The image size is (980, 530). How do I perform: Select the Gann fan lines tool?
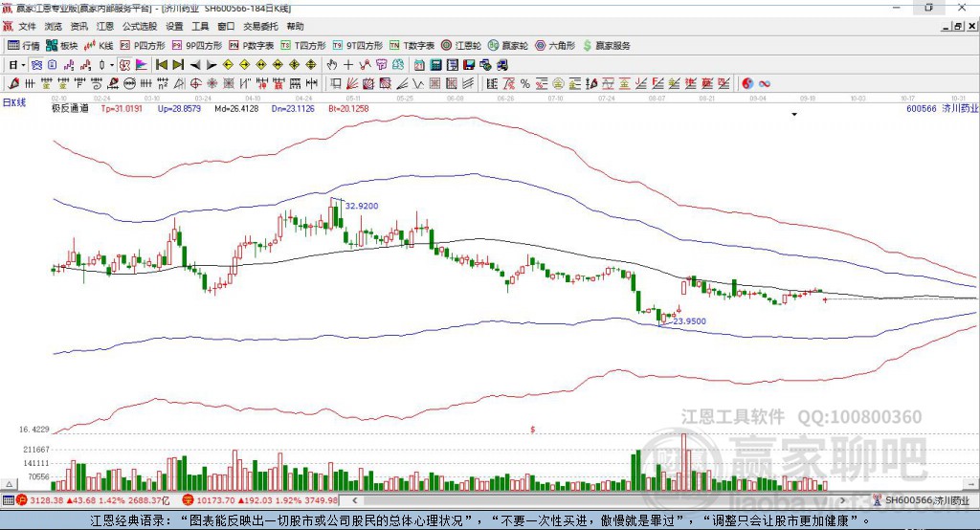tap(352, 84)
